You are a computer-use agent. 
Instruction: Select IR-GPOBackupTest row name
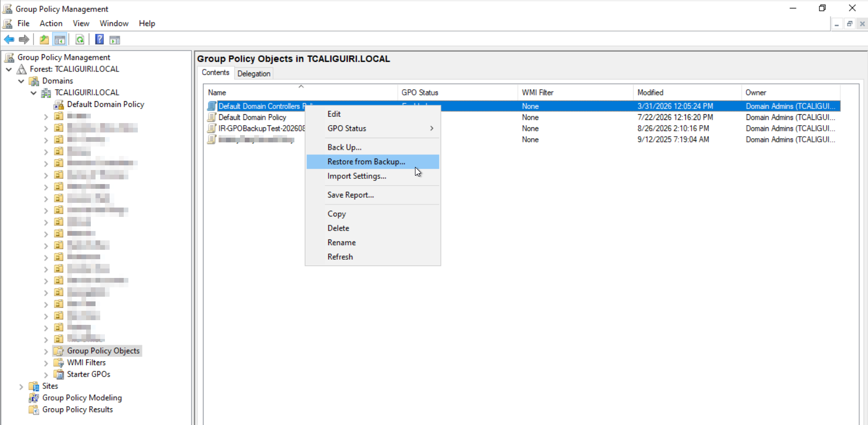(261, 128)
